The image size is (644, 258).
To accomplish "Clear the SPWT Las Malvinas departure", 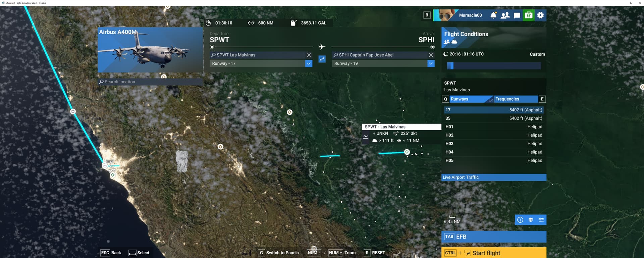I will click(309, 55).
